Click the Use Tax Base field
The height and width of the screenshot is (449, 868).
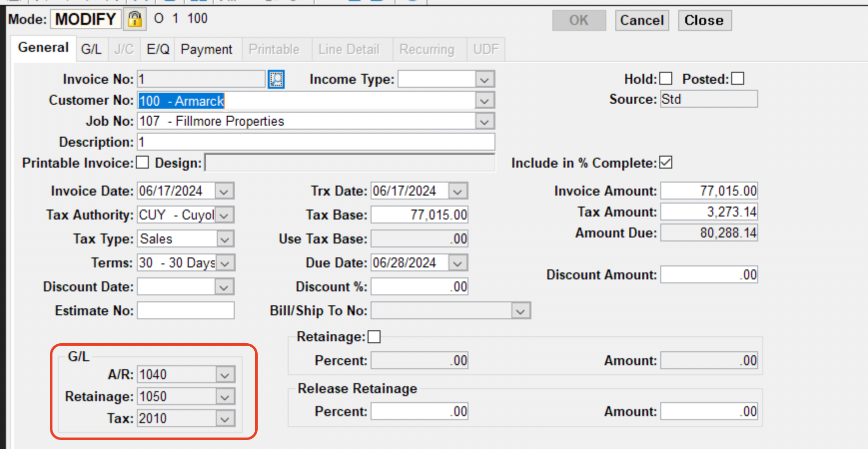pyautogui.click(x=420, y=239)
